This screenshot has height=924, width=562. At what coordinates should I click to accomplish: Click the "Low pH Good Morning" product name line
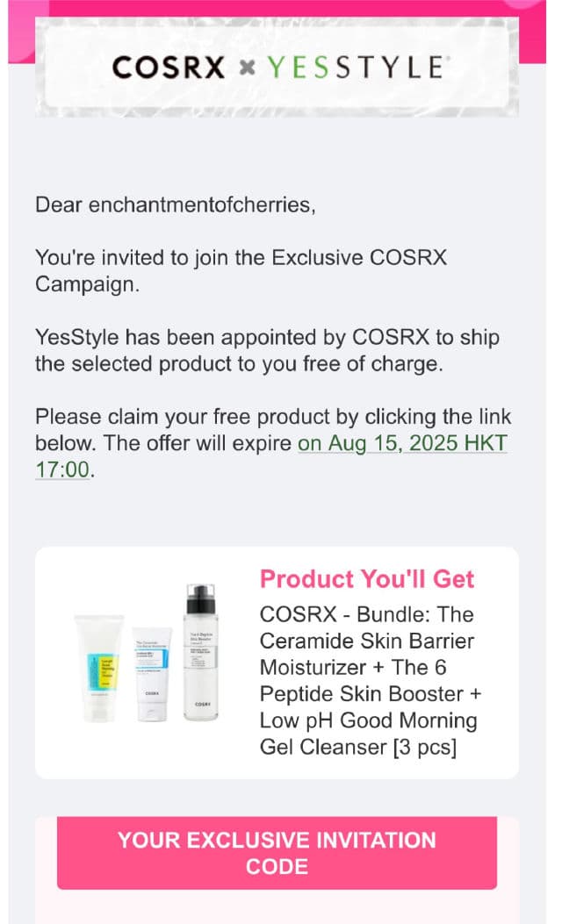coord(369,721)
